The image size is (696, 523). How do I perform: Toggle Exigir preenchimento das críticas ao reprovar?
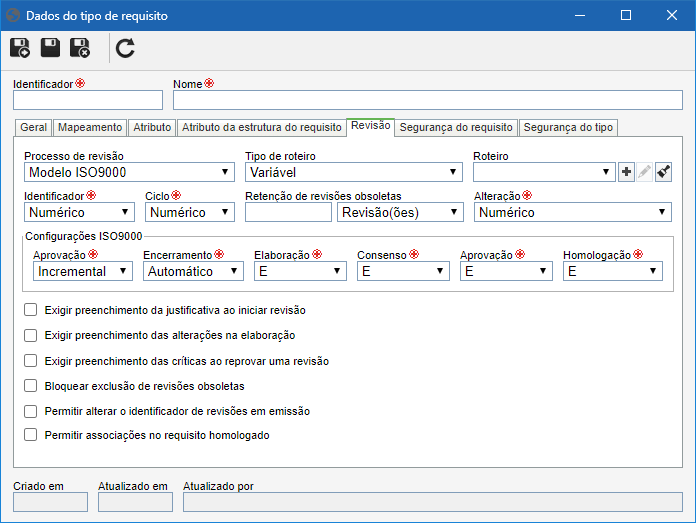click(31, 361)
